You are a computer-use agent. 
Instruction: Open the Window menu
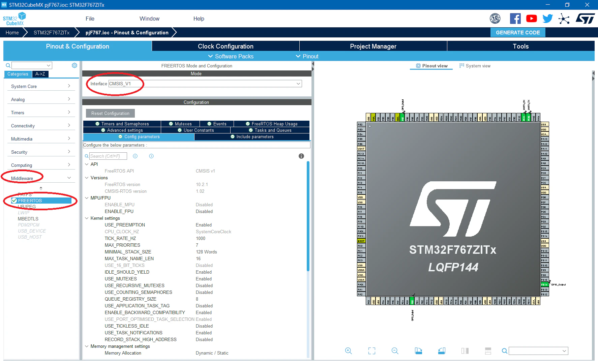coord(149,19)
